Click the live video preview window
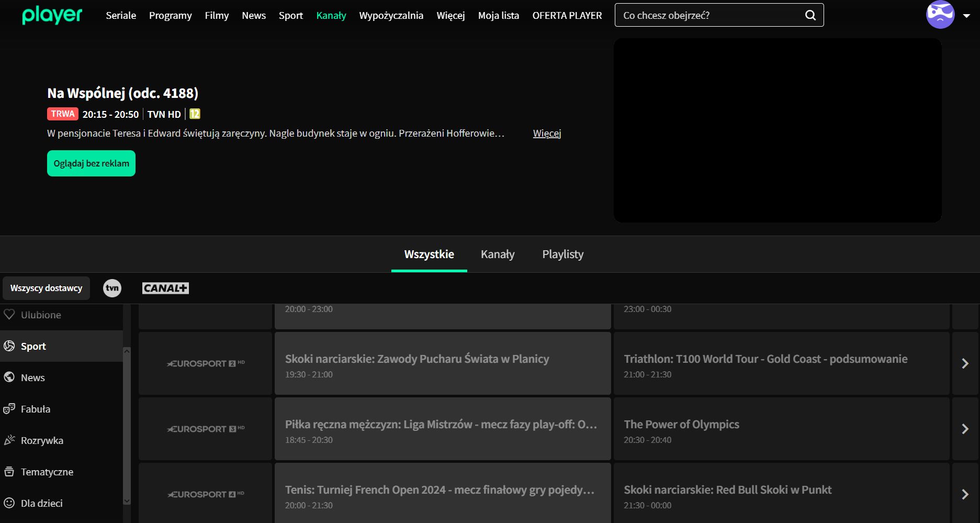The height and width of the screenshot is (523, 980). pos(778,130)
